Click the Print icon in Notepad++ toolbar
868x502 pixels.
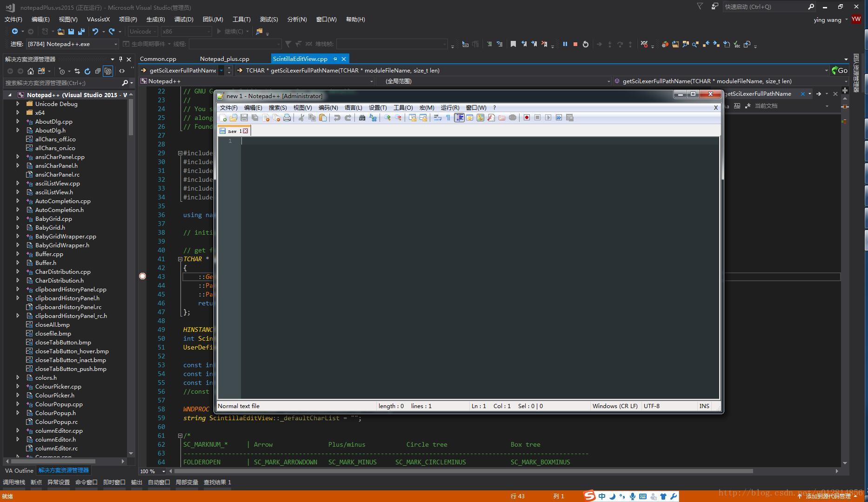(287, 118)
